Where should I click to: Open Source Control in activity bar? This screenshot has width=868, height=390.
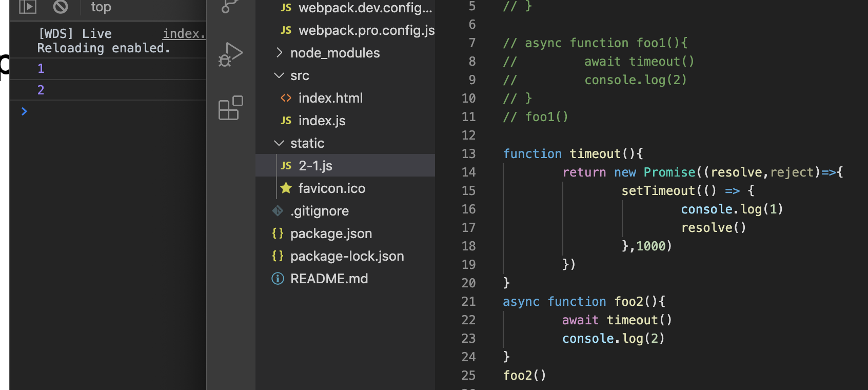click(230, 5)
